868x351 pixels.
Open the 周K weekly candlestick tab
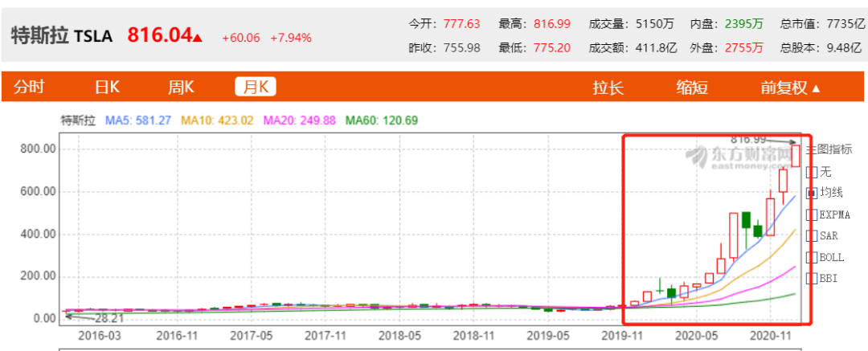(181, 87)
